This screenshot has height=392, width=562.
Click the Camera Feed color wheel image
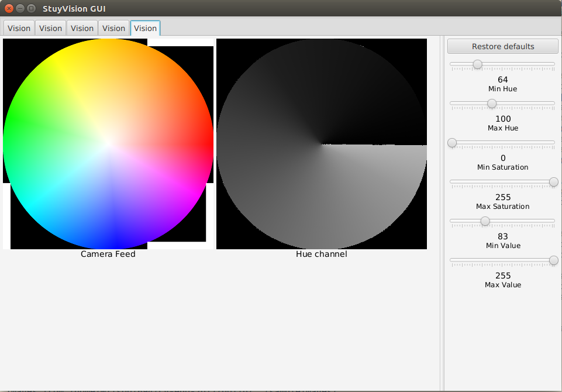coord(108,144)
